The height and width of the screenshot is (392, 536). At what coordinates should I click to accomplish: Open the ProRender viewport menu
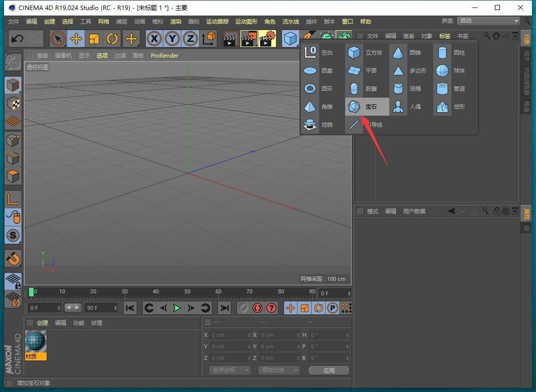coord(164,56)
